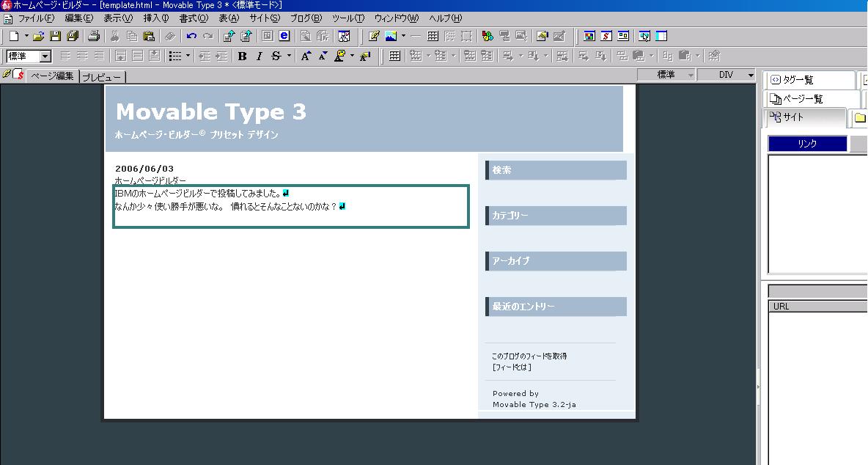Open the DIV tag dropdown
868x465 pixels.
click(726, 75)
